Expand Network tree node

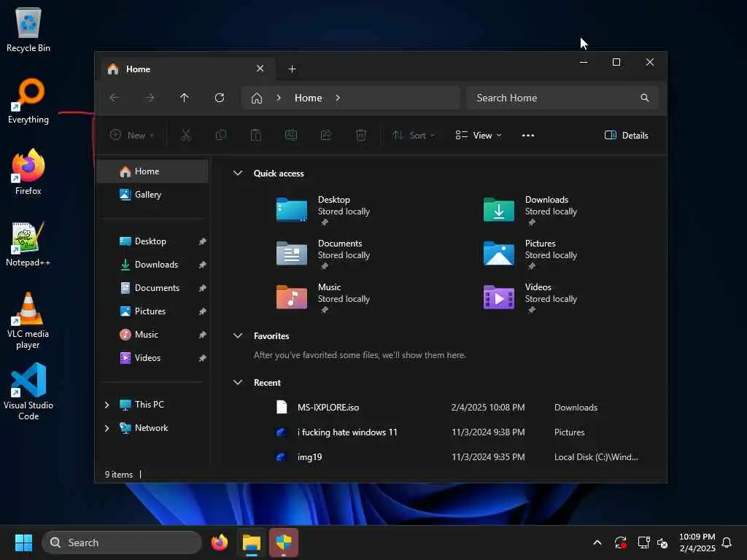click(107, 428)
